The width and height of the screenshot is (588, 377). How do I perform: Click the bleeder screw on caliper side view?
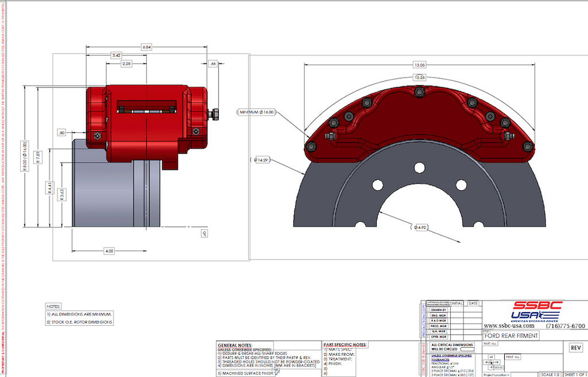[213, 114]
